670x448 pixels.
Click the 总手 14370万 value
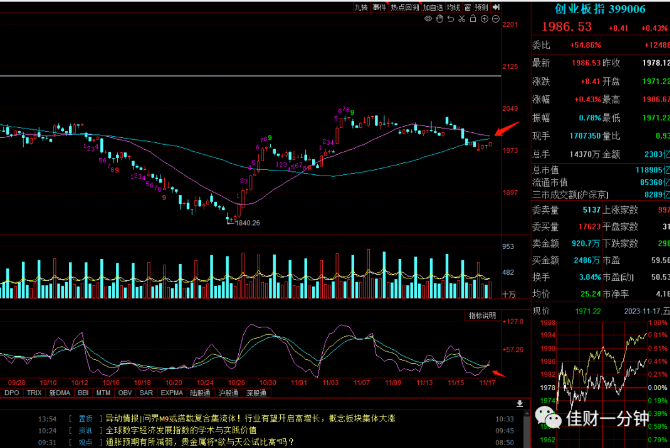coord(585,154)
